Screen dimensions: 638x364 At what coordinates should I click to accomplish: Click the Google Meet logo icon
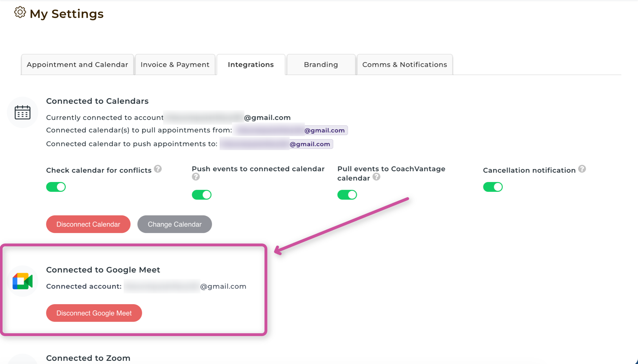point(23,281)
